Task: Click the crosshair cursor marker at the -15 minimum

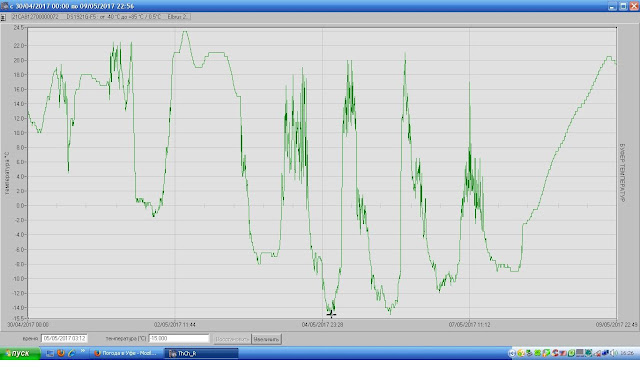Action: pyautogui.click(x=331, y=313)
